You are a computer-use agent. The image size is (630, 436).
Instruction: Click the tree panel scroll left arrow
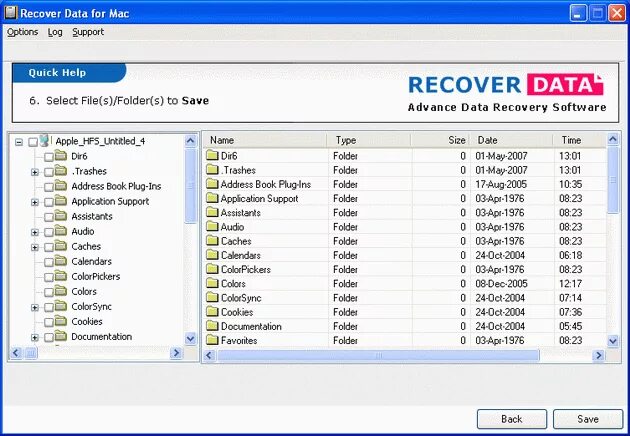pyautogui.click(x=16, y=353)
